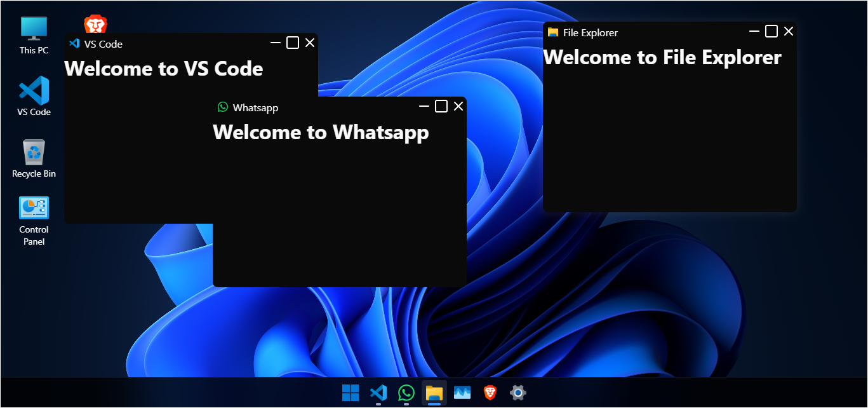Image resolution: width=868 pixels, height=408 pixels.
Task: Maximize the File Explorer window
Action: 771,31
